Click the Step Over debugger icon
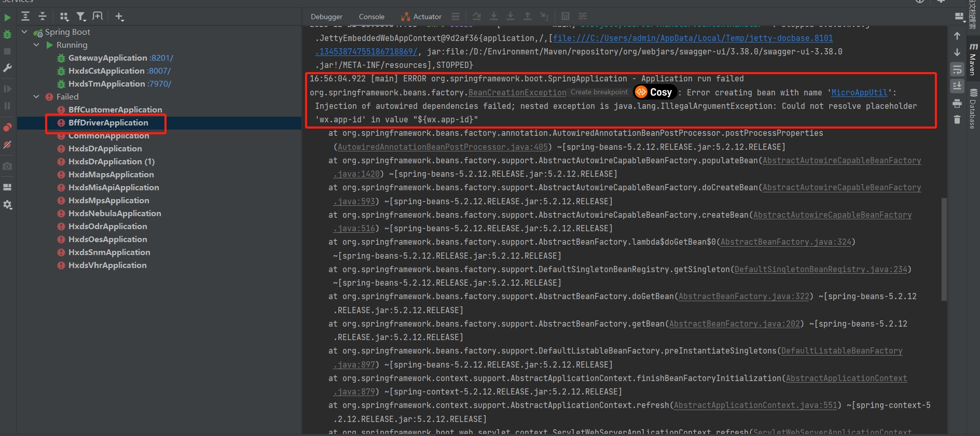980x436 pixels. tap(477, 16)
